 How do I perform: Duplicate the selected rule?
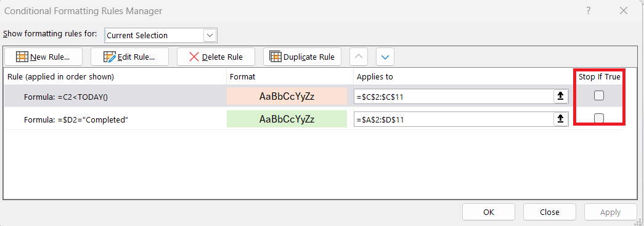click(302, 57)
